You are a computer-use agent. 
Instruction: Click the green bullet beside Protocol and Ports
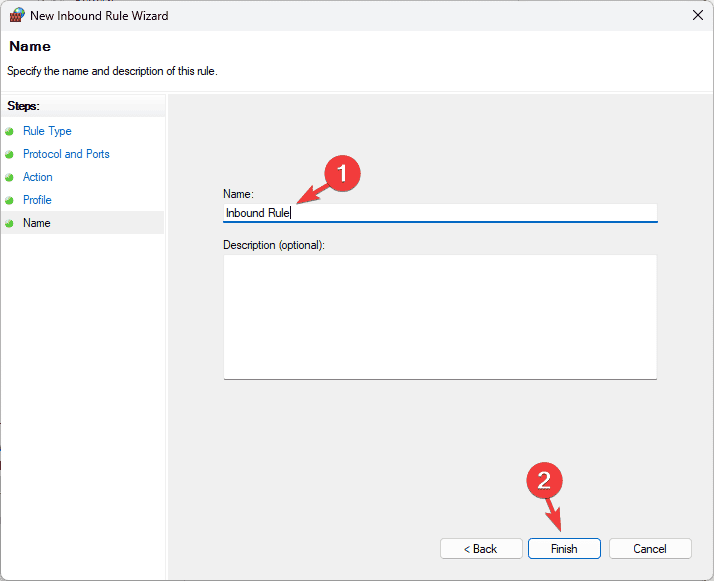coord(10,154)
